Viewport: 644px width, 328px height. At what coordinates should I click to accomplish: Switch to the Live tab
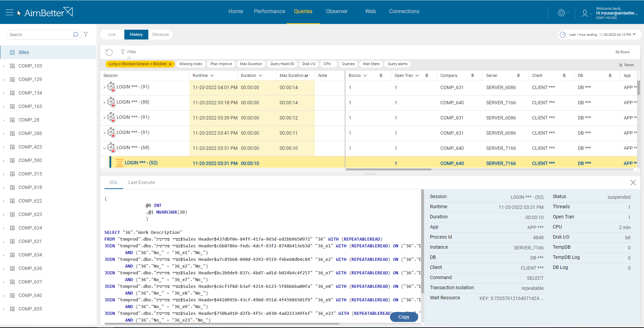(112, 34)
